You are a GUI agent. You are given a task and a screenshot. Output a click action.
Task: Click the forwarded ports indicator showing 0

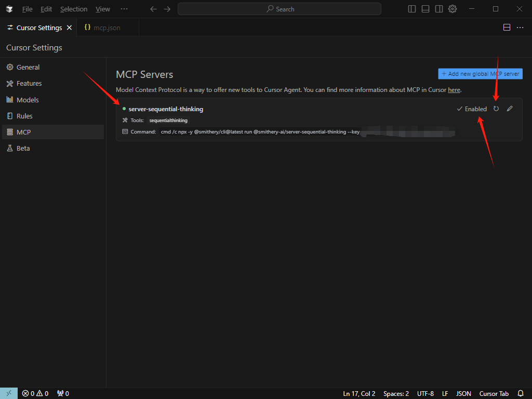[63, 394]
